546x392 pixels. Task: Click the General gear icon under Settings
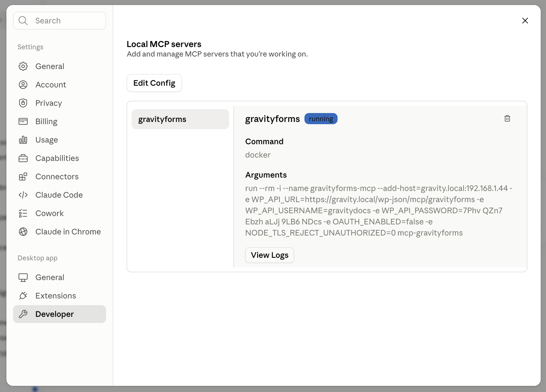tap(23, 66)
